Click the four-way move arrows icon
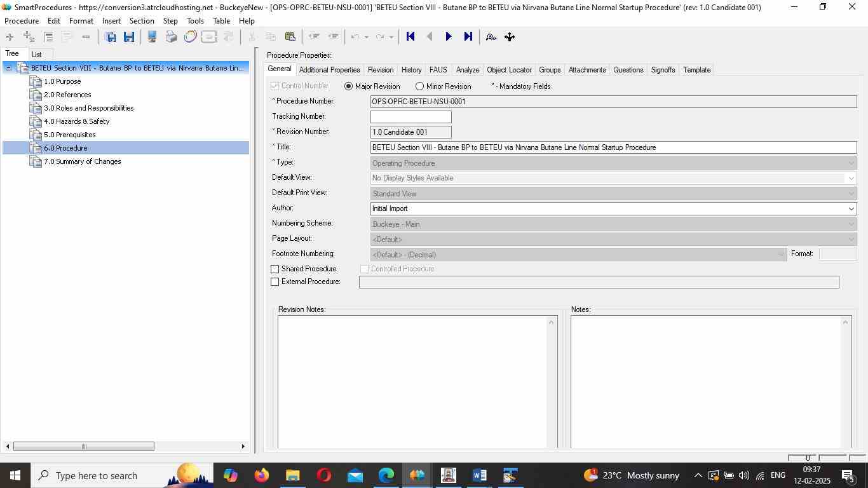Screen dimensions: 868x488 [x=510, y=37]
